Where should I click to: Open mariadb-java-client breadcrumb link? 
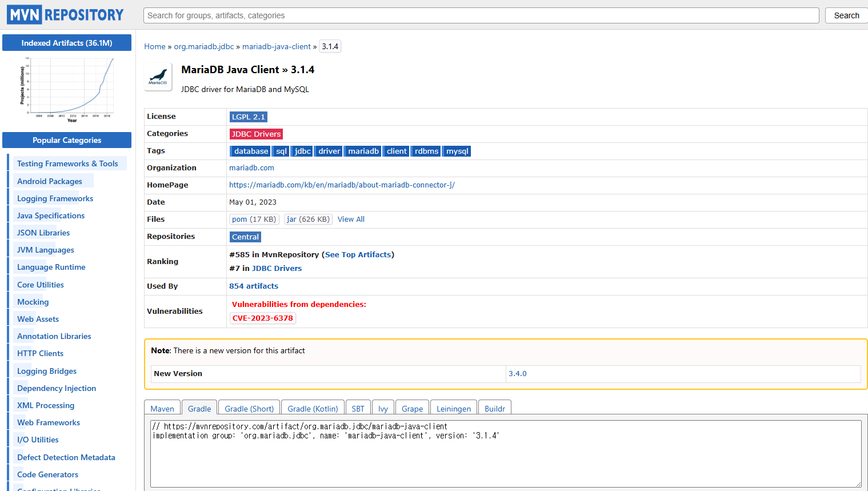[277, 46]
